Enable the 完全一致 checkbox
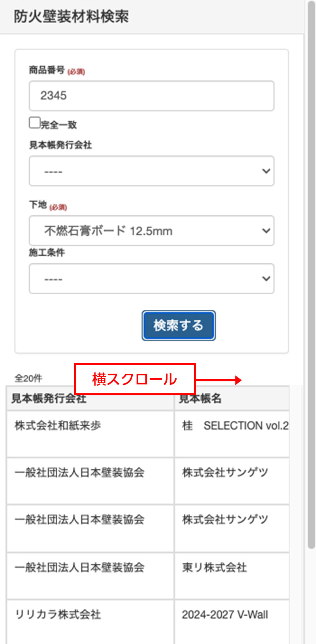 tap(35, 123)
